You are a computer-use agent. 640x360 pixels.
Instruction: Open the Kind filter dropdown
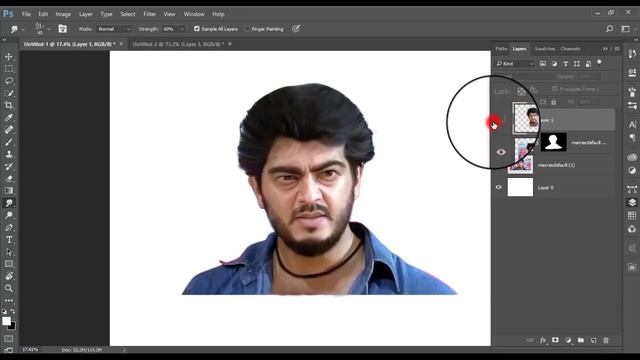(x=515, y=64)
